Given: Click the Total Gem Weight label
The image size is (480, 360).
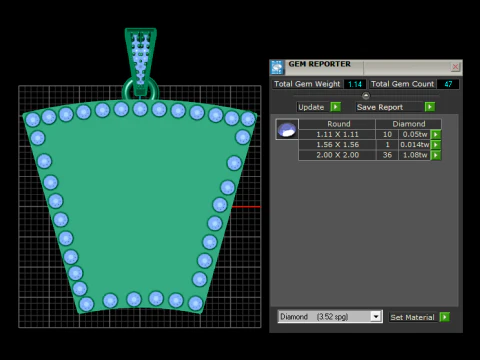Looking at the screenshot, I should tap(307, 84).
